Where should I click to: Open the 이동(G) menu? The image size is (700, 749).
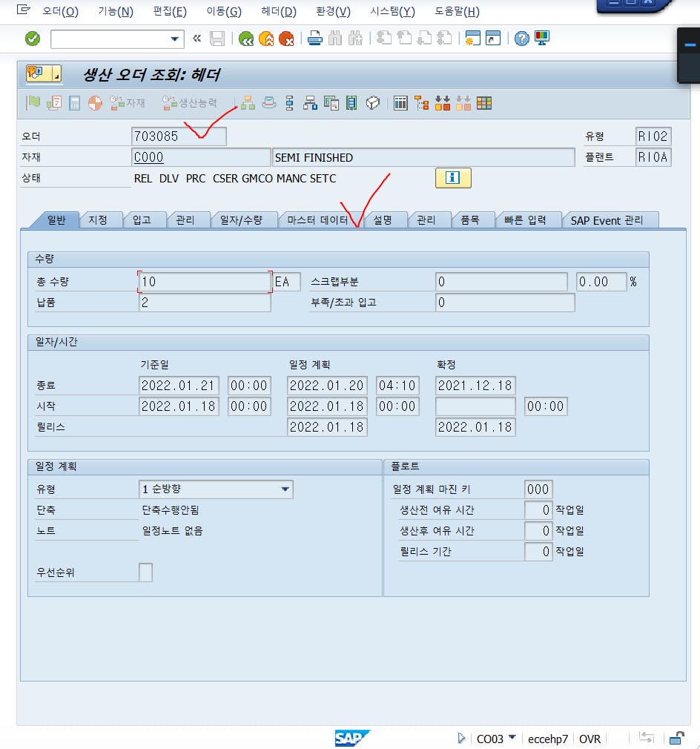224,11
